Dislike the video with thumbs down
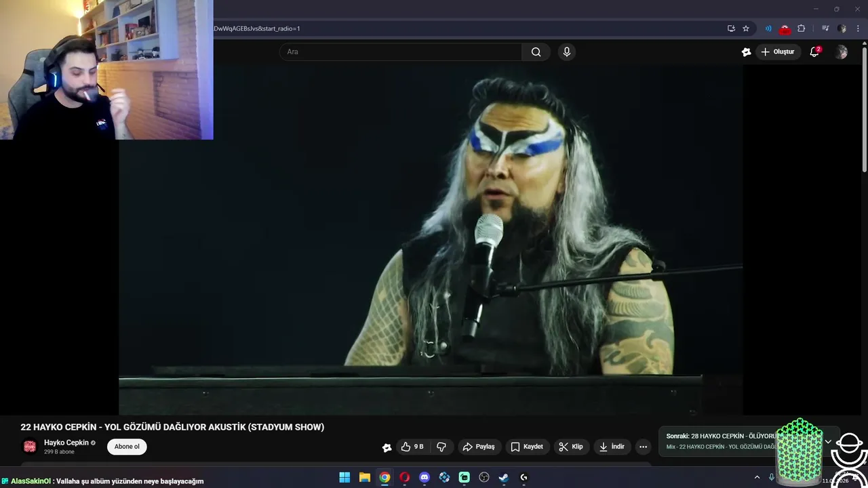The height and width of the screenshot is (488, 868). point(441,447)
